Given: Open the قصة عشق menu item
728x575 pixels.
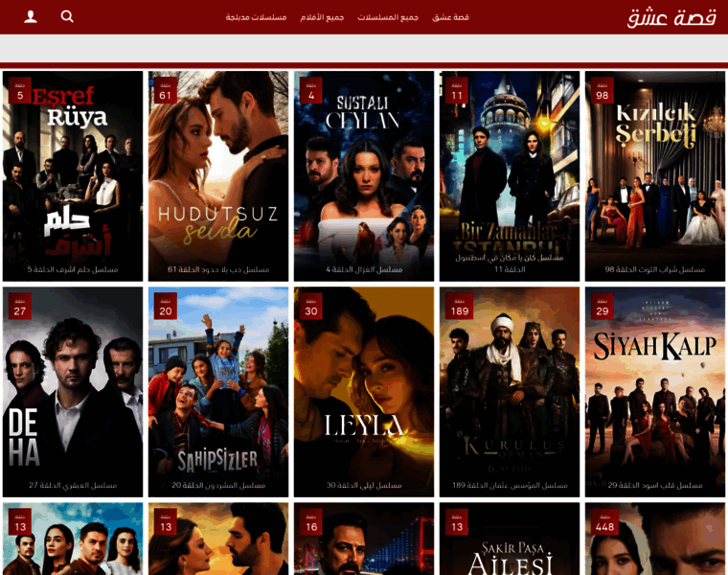Looking at the screenshot, I should pyautogui.click(x=450, y=17).
